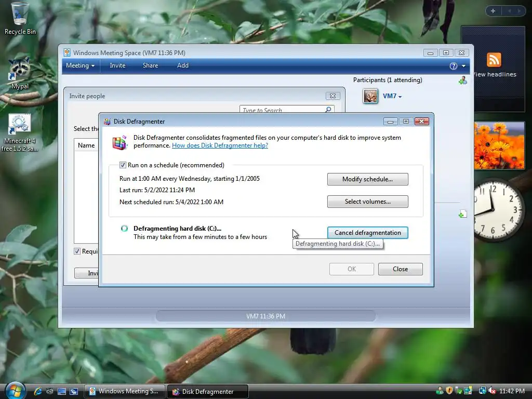Click People Near Me tray icon

(440, 391)
